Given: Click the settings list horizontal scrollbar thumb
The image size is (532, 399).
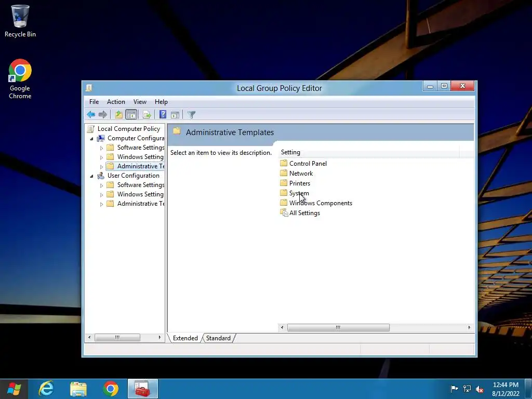Looking at the screenshot, I should (338, 327).
